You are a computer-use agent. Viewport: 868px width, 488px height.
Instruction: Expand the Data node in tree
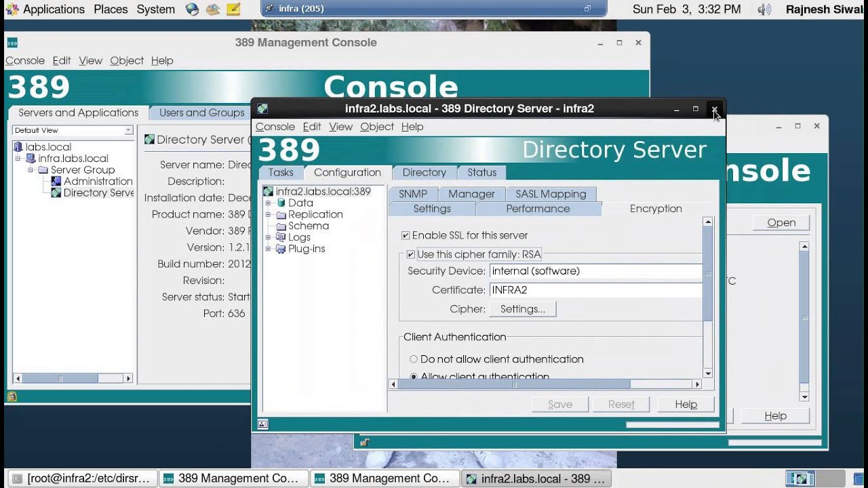[x=269, y=203]
